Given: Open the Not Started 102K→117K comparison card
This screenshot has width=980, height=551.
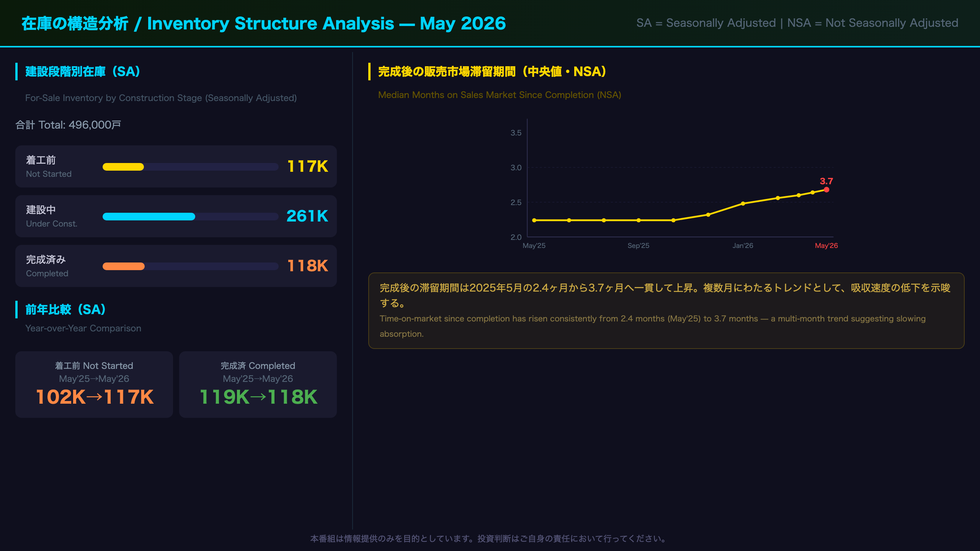Looking at the screenshot, I should pyautogui.click(x=94, y=385).
